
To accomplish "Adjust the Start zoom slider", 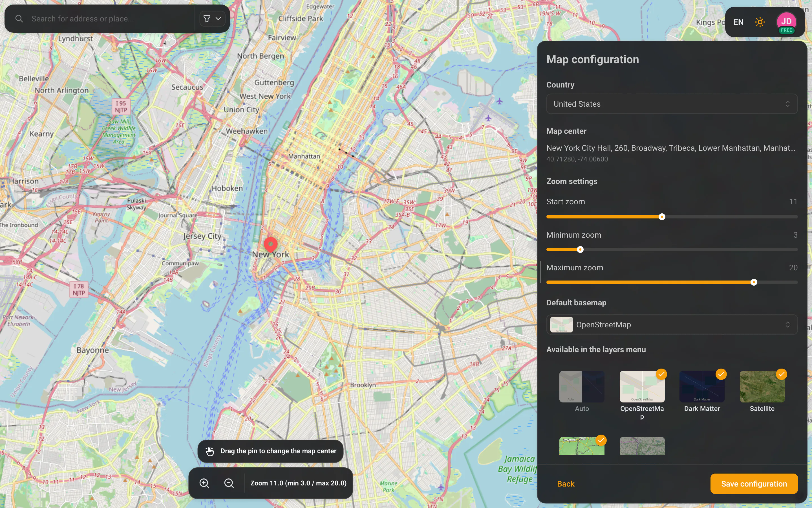I will coord(672,217).
